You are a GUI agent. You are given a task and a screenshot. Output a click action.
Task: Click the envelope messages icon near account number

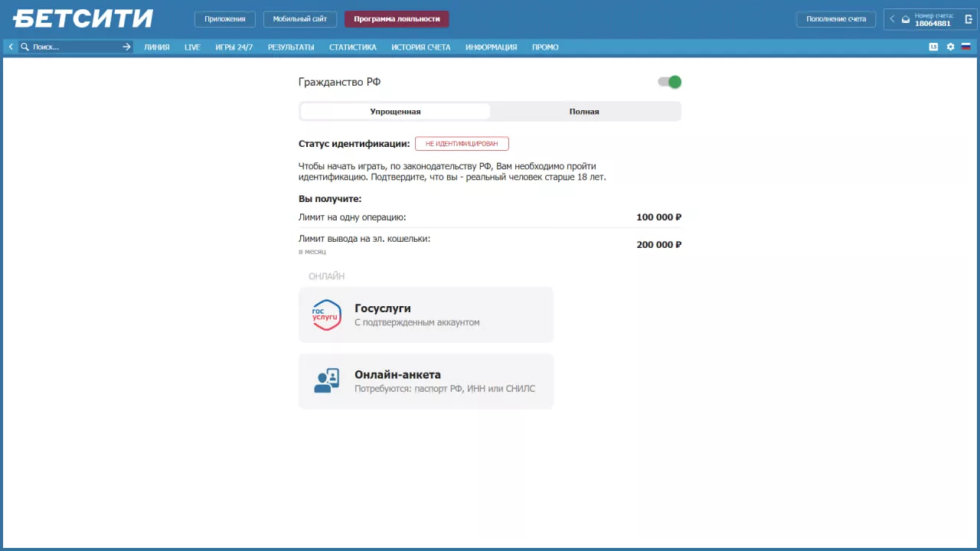(x=906, y=19)
